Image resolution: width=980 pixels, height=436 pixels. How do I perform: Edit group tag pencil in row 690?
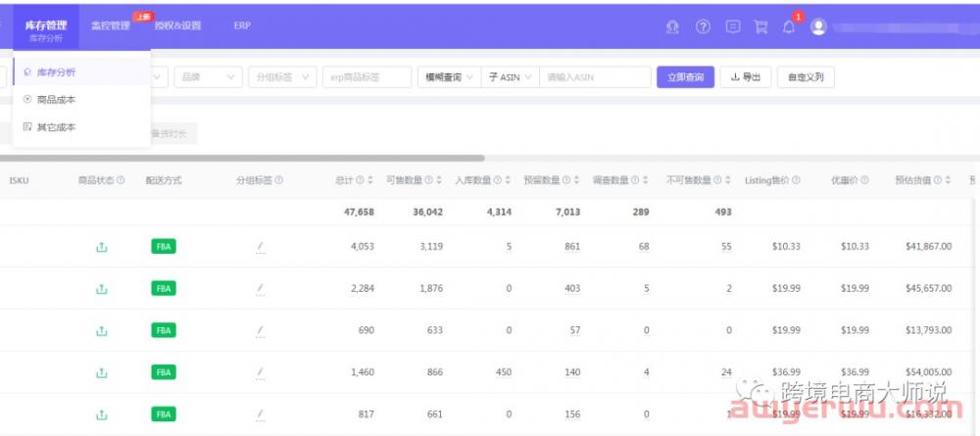[260, 330]
